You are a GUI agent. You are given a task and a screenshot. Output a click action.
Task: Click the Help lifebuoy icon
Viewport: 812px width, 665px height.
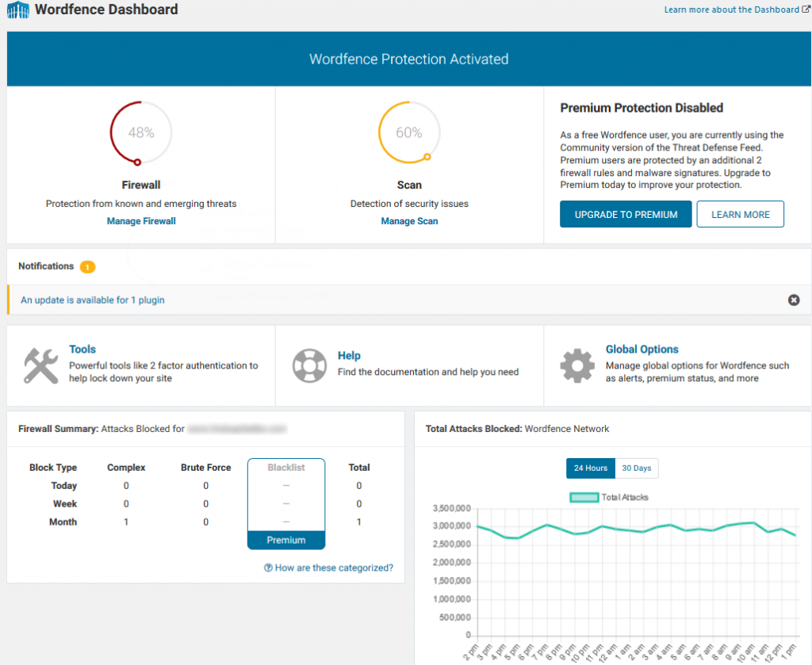tap(309, 366)
